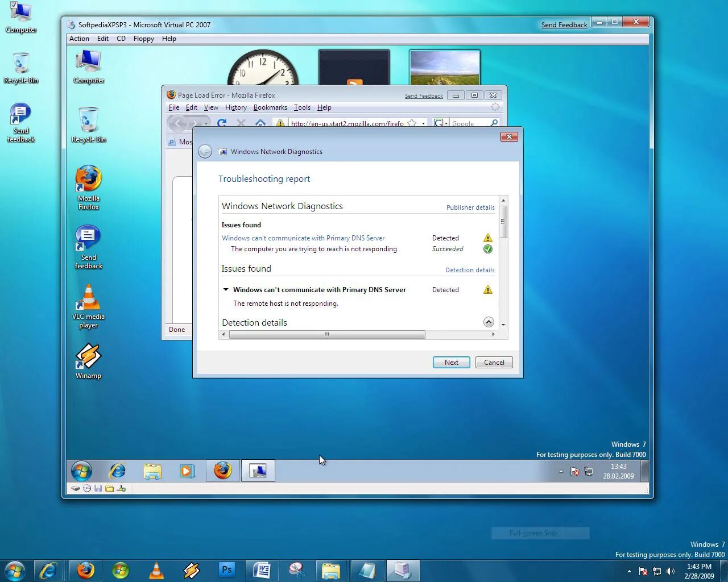Open Windows Explorer in the guest taskbar
Image resolution: width=728 pixels, height=582 pixels.
pyautogui.click(x=152, y=471)
